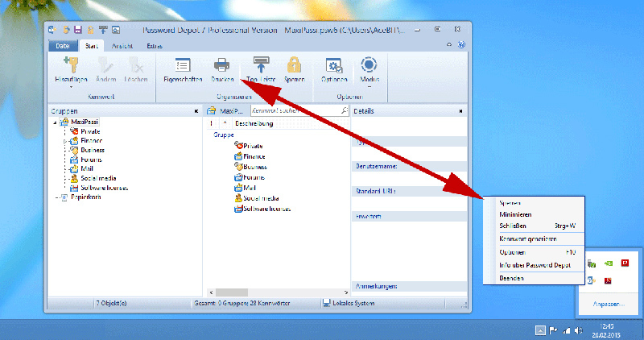Collapse the MaxiPessi root tree node
Viewport: 644px width, 340px height.
pyautogui.click(x=55, y=122)
